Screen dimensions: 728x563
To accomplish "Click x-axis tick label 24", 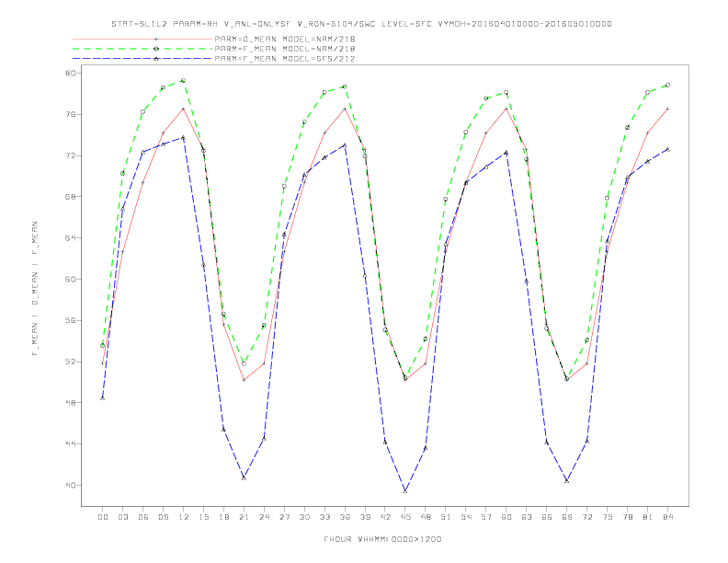I will 264,517.
